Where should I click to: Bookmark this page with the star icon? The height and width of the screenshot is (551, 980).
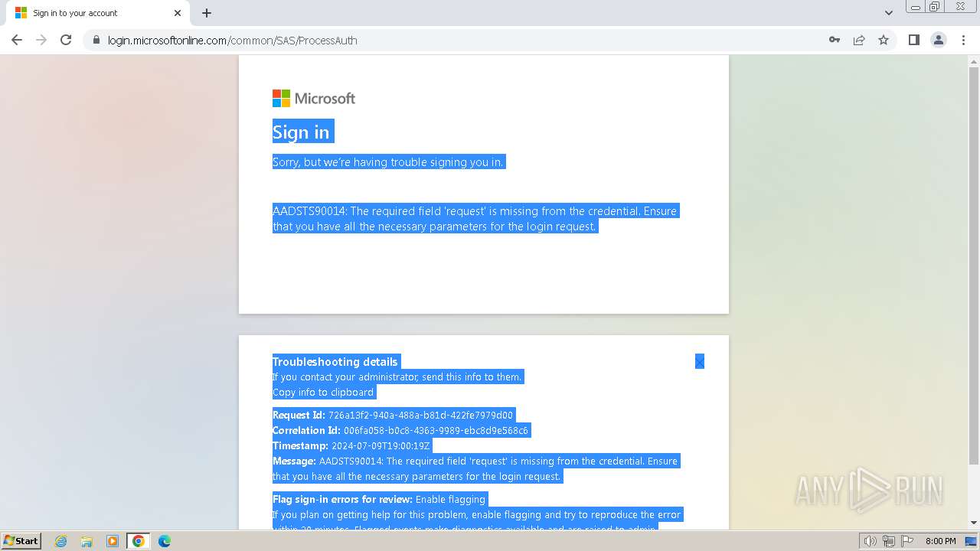coord(884,40)
